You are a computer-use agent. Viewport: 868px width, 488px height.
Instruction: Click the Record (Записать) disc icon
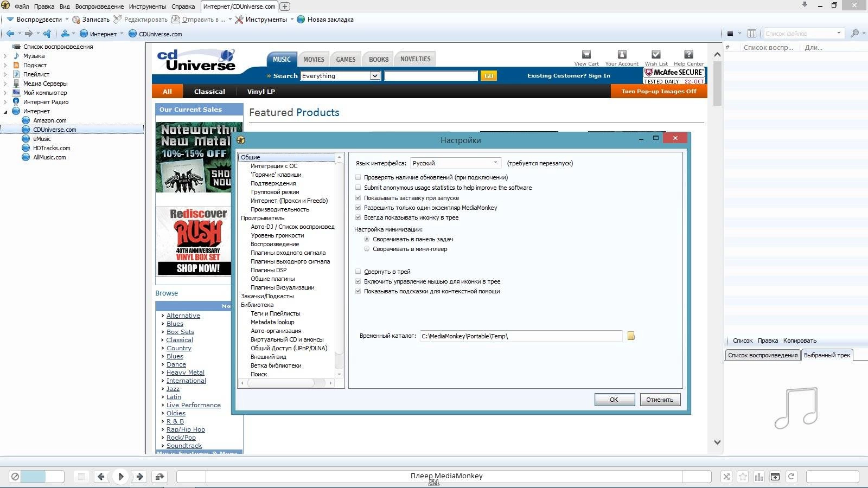76,20
